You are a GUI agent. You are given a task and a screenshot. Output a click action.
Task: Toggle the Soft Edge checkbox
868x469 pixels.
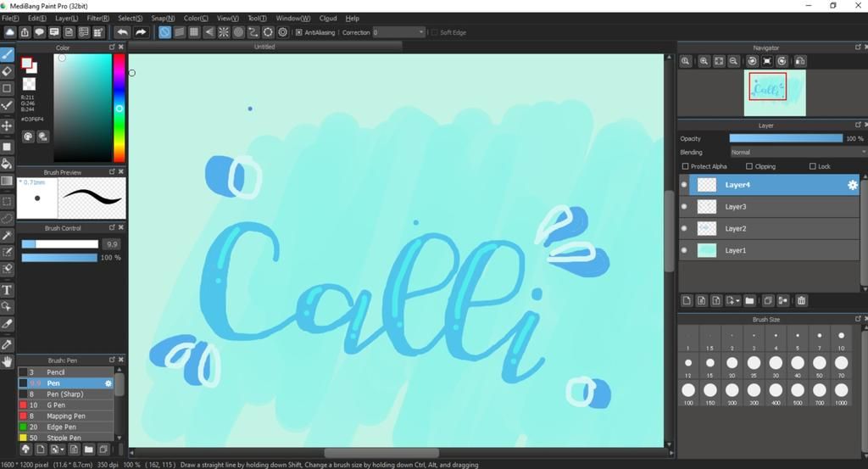click(435, 33)
